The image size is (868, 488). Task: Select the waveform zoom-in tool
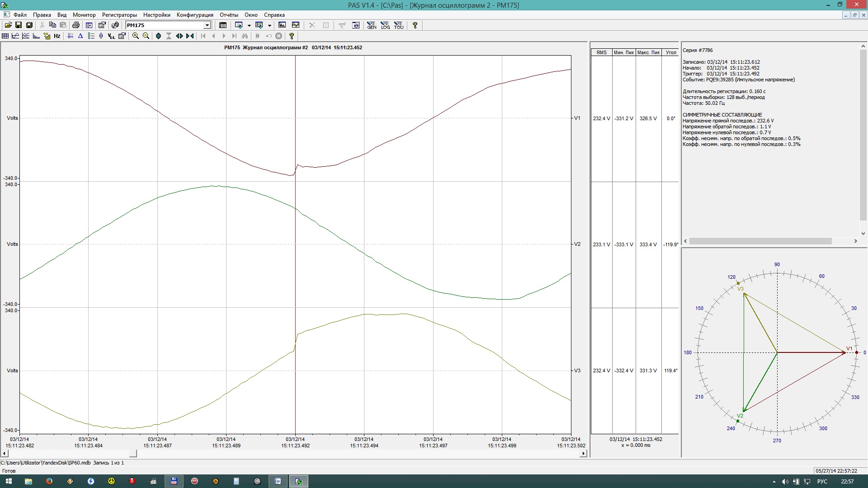click(136, 36)
